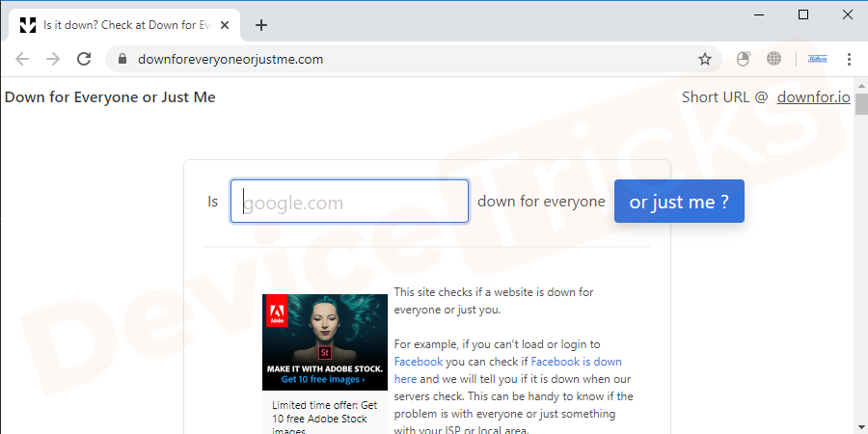Select the 'Is it down?' browser tab
The height and width of the screenshot is (434, 868).
tap(124, 25)
